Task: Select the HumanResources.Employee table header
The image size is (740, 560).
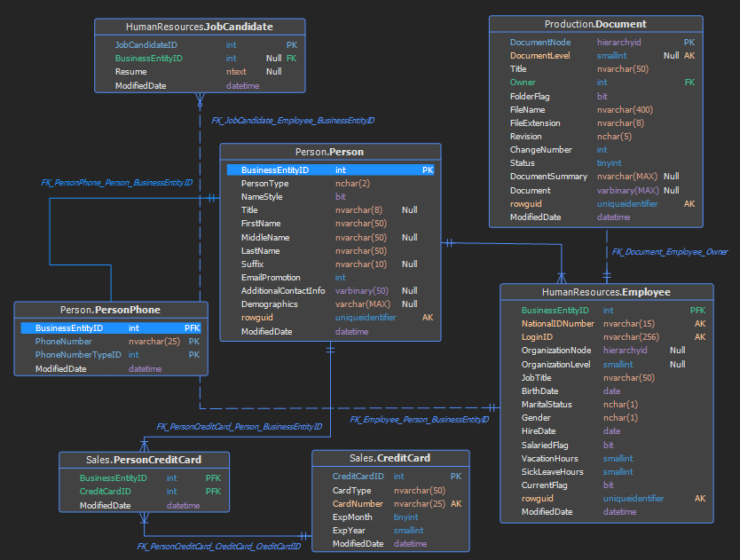Action: pos(606,292)
